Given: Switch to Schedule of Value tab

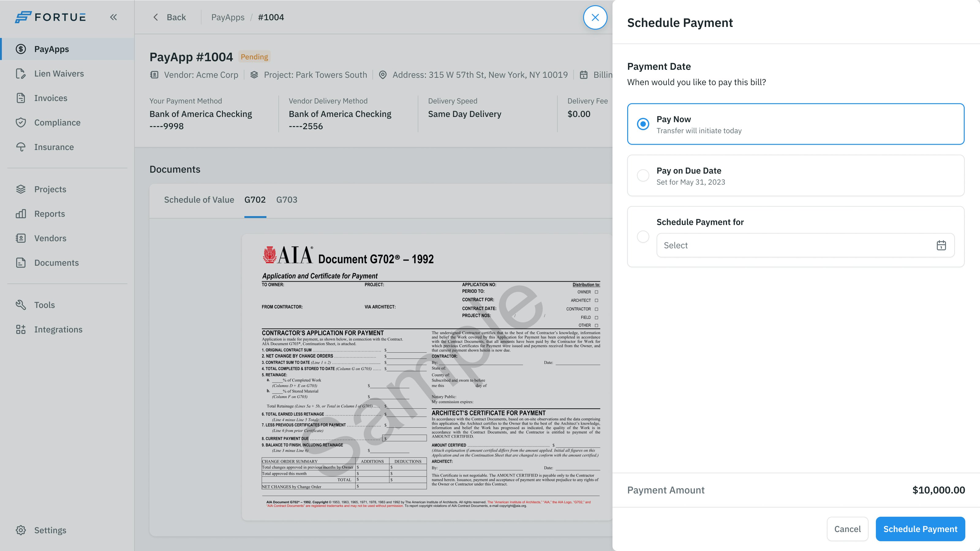Looking at the screenshot, I should [199, 200].
